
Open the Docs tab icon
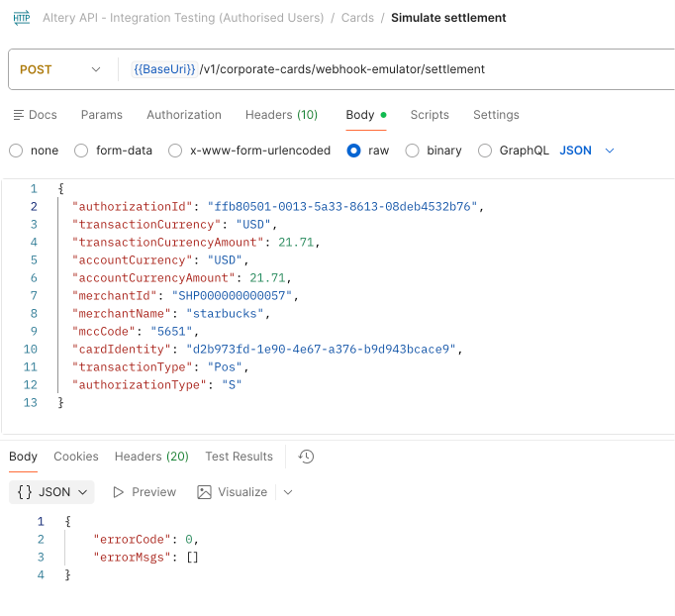[19, 115]
